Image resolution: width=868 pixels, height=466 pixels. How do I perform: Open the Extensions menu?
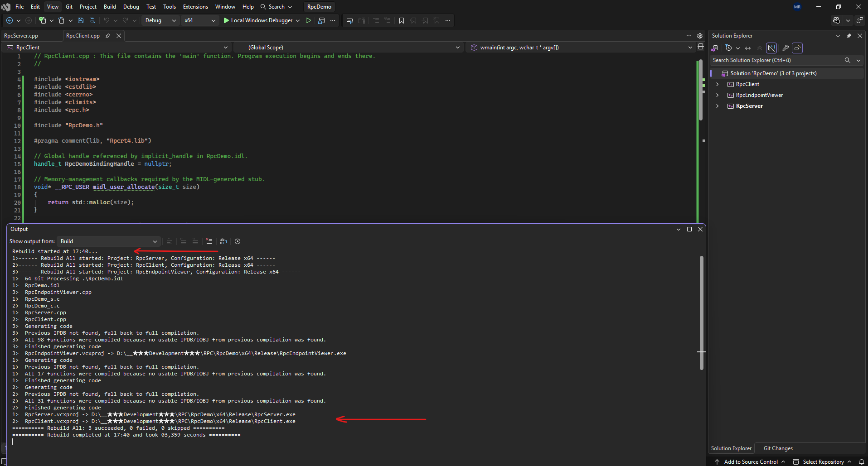(x=195, y=7)
